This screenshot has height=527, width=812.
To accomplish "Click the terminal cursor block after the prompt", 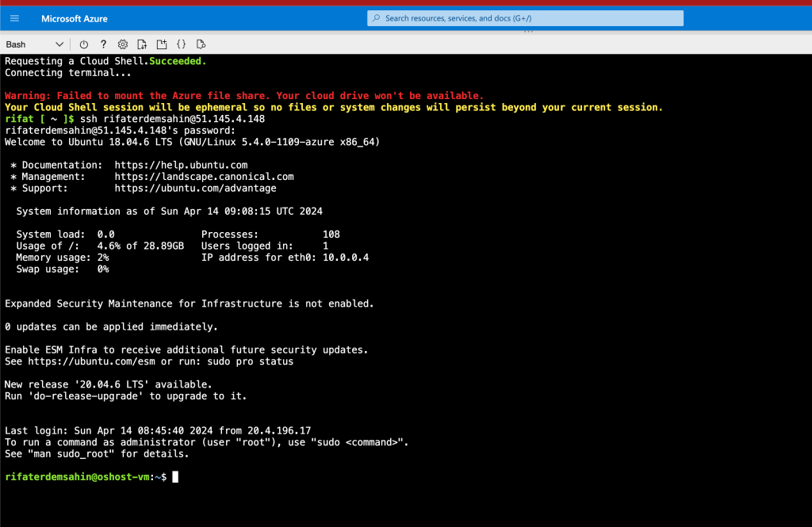I will (x=175, y=477).
